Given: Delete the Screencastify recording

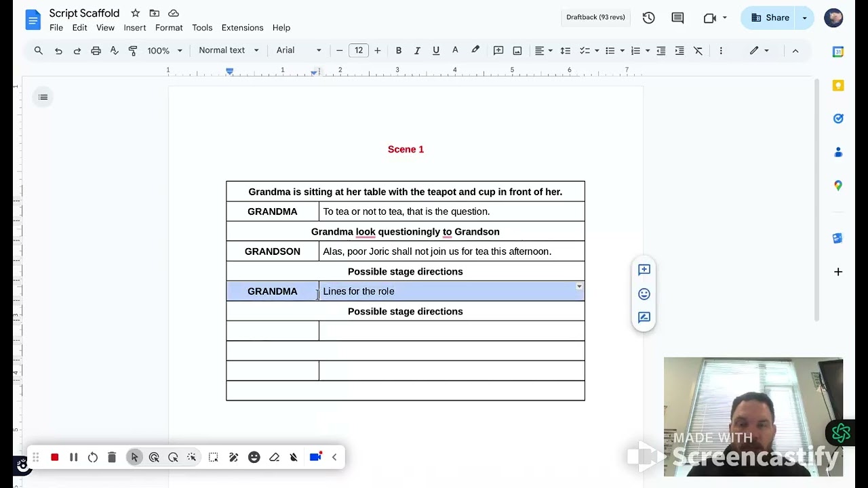Looking at the screenshot, I should pyautogui.click(x=112, y=457).
